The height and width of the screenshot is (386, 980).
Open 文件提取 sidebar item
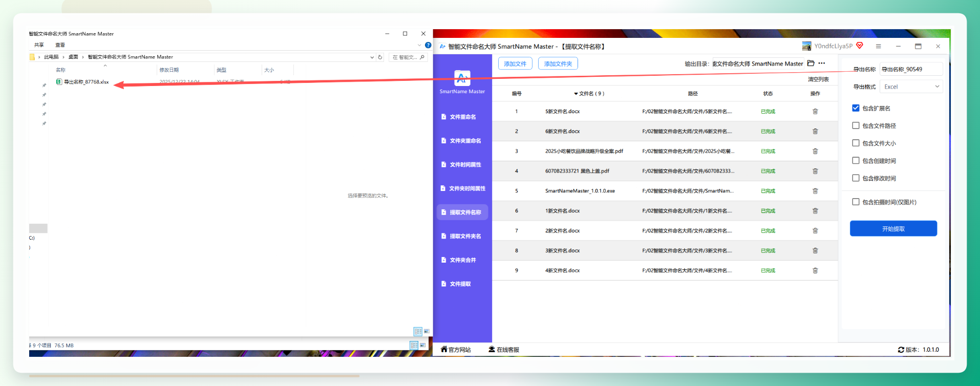462,284
